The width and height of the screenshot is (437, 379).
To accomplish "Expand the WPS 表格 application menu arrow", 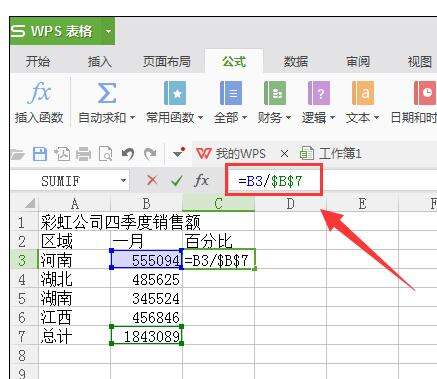I will pos(108,32).
